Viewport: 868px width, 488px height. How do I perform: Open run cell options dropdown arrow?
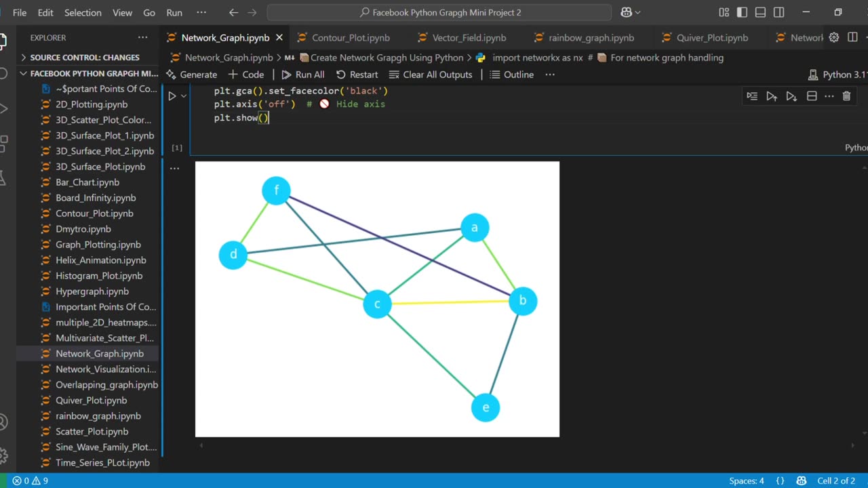[x=184, y=96]
